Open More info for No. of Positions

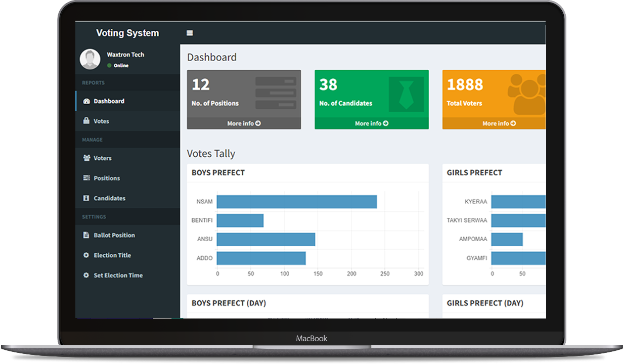[244, 123]
